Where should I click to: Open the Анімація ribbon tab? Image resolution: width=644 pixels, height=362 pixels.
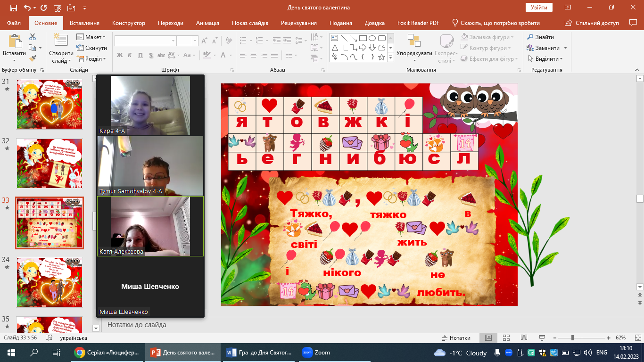pos(207,23)
